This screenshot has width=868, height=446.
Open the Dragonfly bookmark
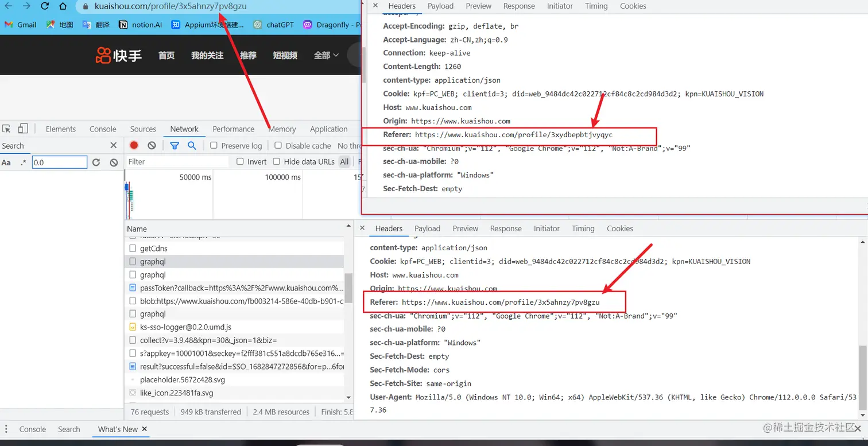pos(332,25)
